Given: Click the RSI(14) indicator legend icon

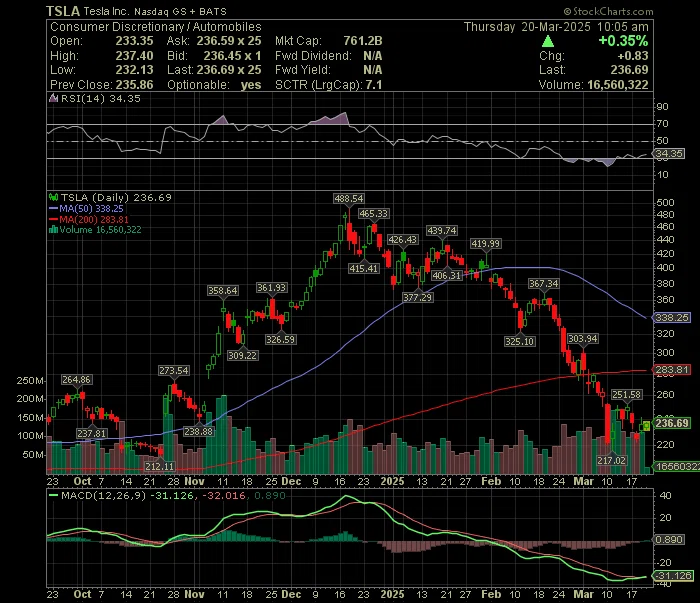Looking at the screenshot, I should click(54, 98).
